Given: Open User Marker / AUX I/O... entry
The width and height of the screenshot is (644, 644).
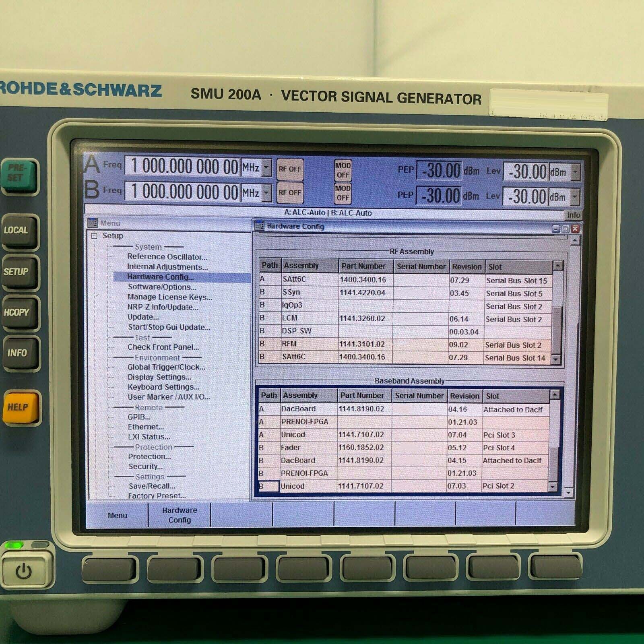Looking at the screenshot, I should coord(169,397).
